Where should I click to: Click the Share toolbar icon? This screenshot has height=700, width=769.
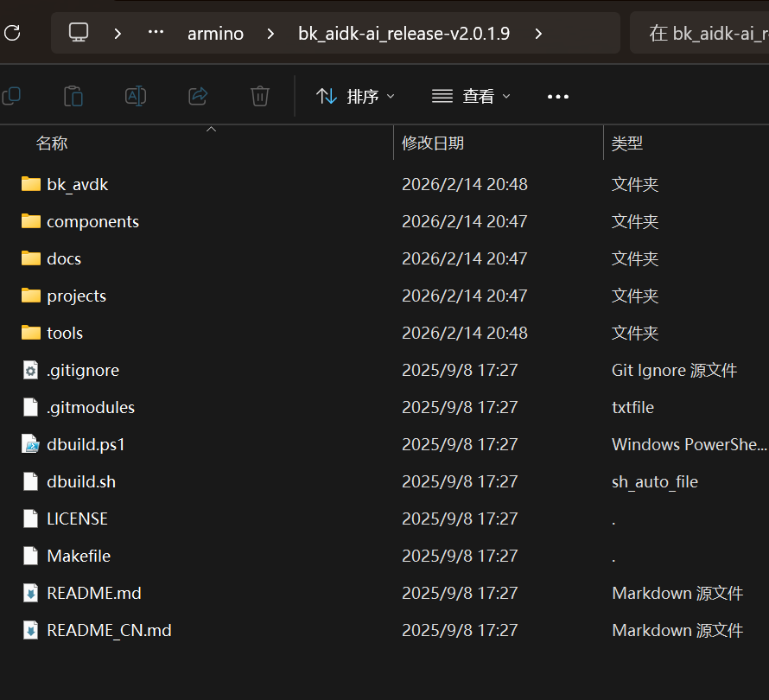198,96
